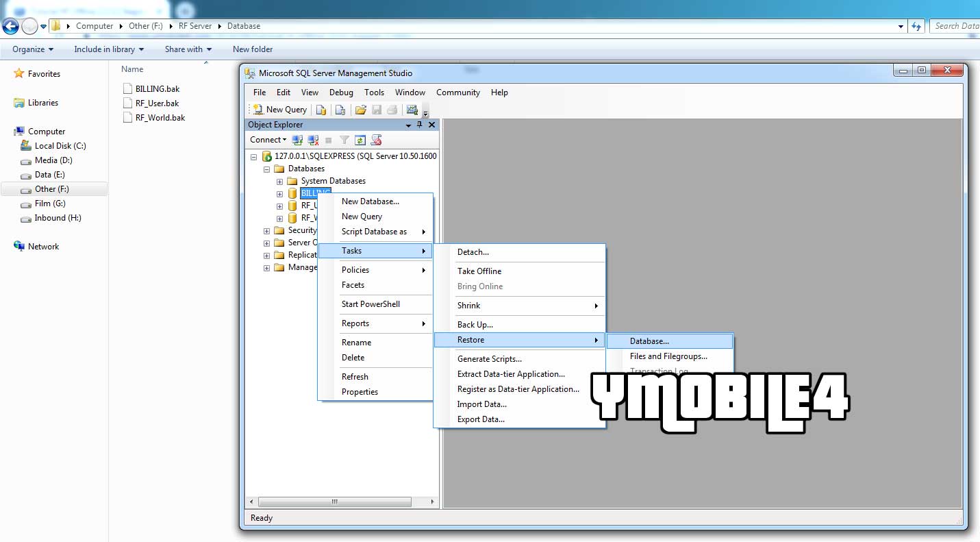Collapse the 127.0.0.1\SQLEXPRESS server node

(x=254, y=156)
